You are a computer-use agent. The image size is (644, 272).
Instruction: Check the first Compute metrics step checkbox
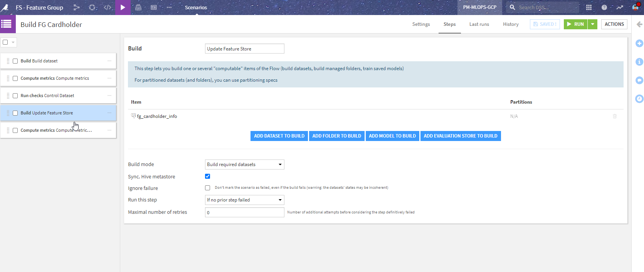click(15, 78)
